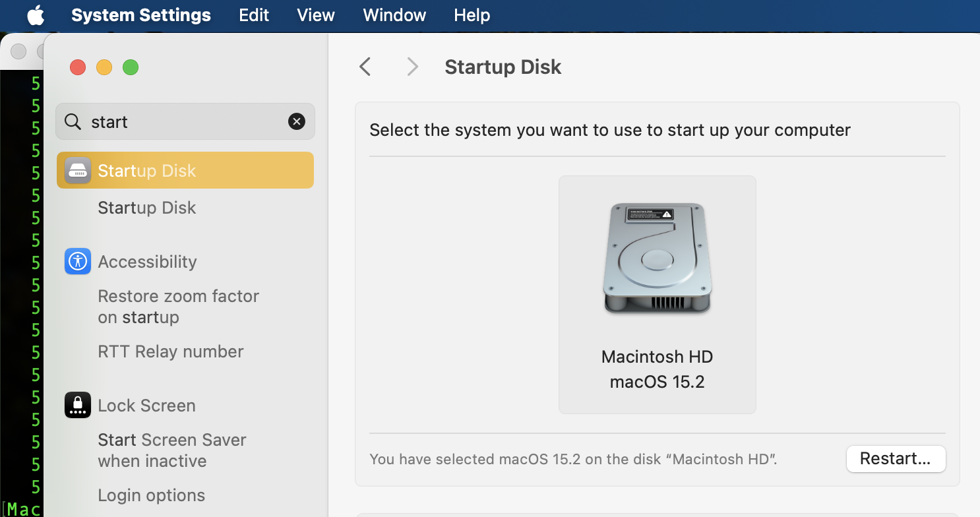Navigate back with the left chevron arrow

[x=365, y=66]
